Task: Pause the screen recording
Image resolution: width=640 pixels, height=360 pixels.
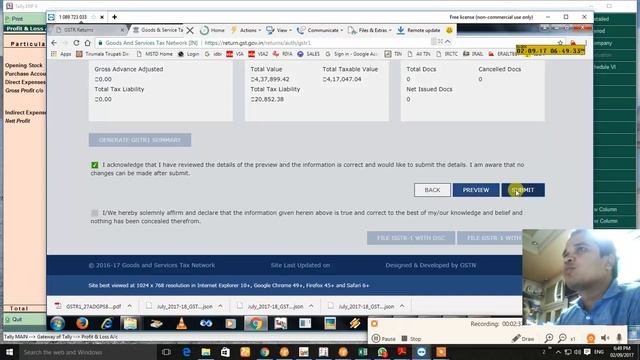Action: coord(384,339)
